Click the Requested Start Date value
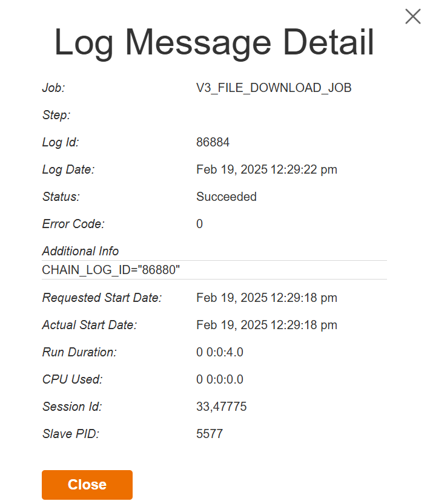430x504 pixels. click(266, 298)
